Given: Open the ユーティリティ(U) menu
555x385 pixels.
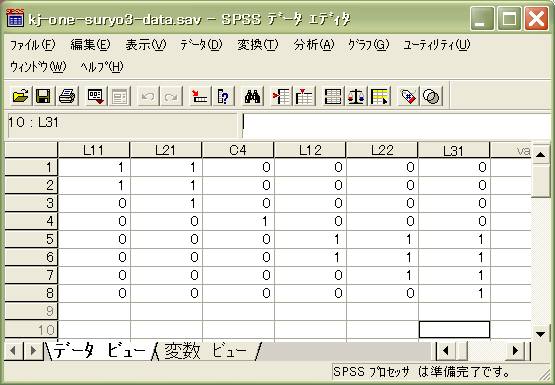Looking at the screenshot, I should click(x=437, y=45).
